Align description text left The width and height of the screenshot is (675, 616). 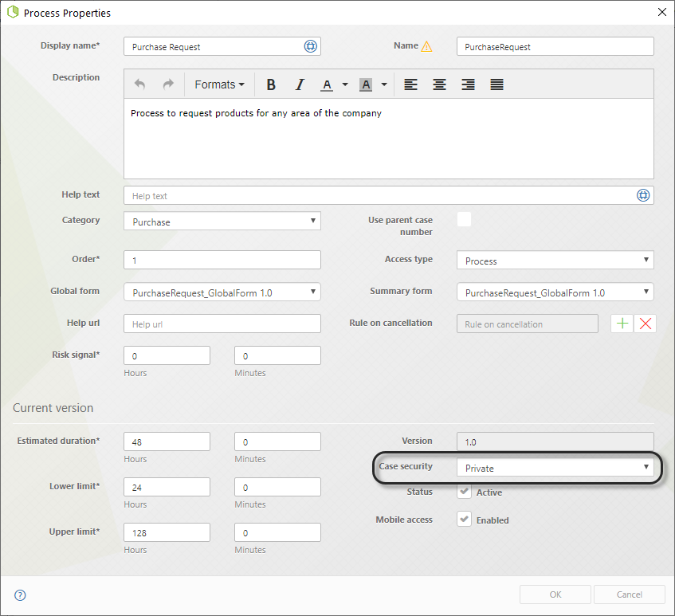coord(410,84)
